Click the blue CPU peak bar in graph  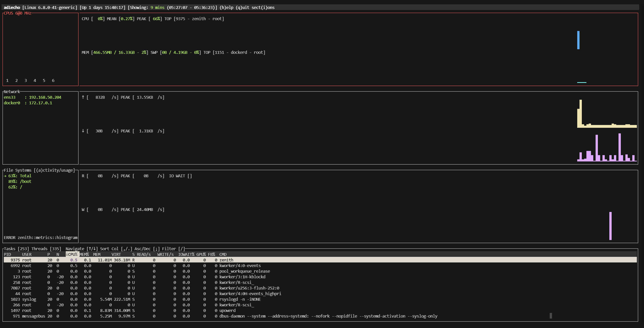pyautogui.click(x=578, y=40)
